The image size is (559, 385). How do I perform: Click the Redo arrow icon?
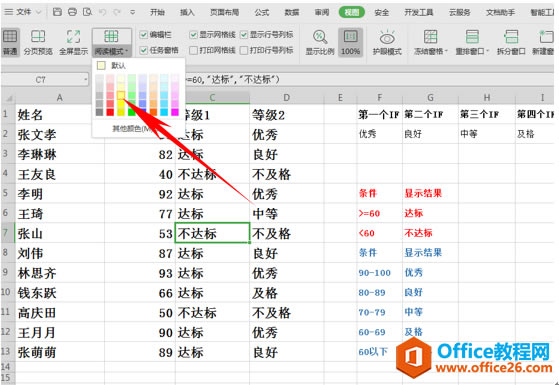click(117, 12)
